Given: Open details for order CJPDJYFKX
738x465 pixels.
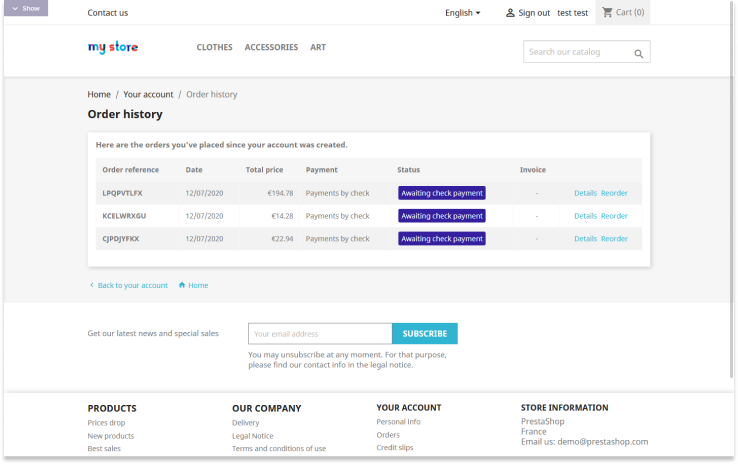Looking at the screenshot, I should point(585,239).
